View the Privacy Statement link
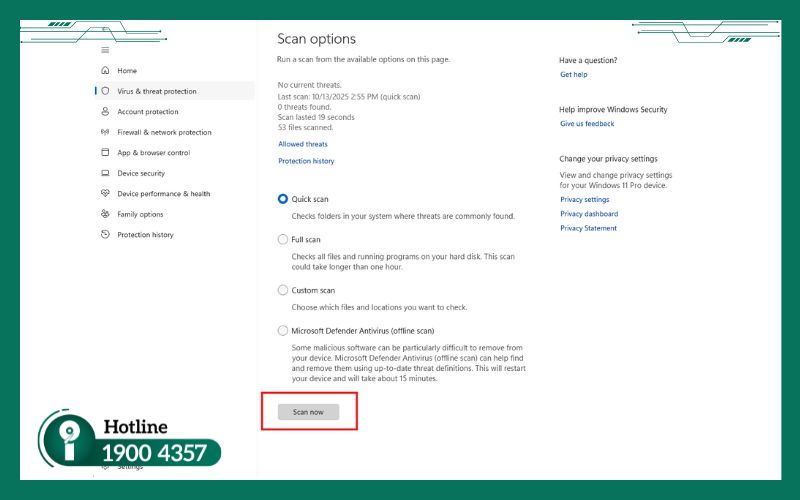 coord(588,228)
